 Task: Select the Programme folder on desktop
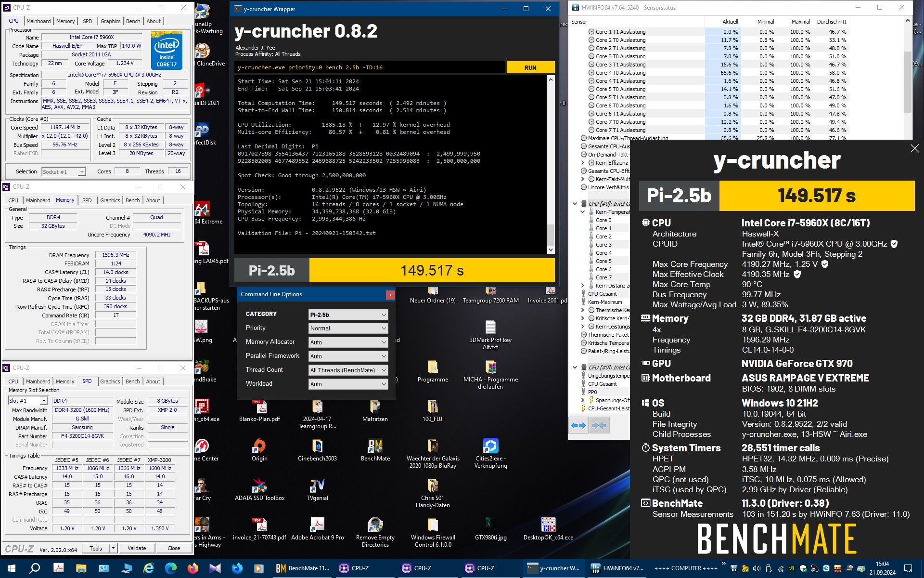click(x=433, y=371)
